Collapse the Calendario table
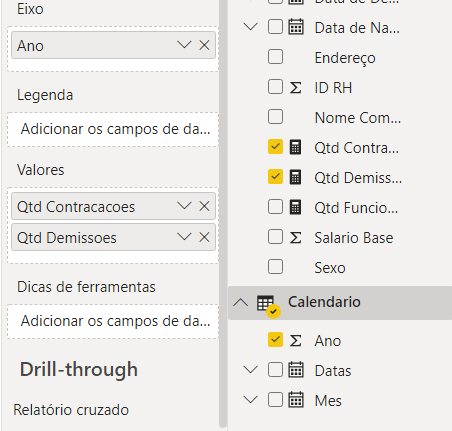The height and width of the screenshot is (431, 452). (241, 302)
